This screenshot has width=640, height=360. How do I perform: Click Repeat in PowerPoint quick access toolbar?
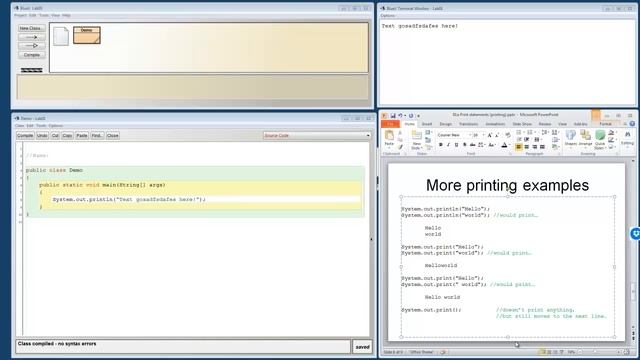(411, 116)
